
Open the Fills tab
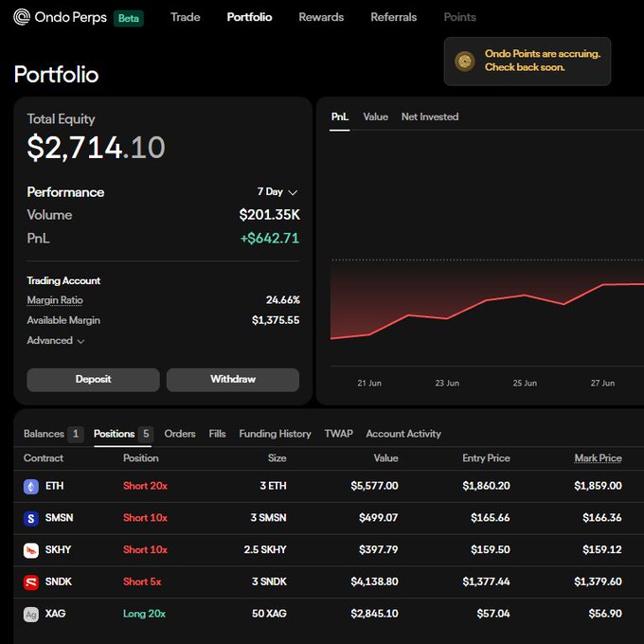(217, 434)
